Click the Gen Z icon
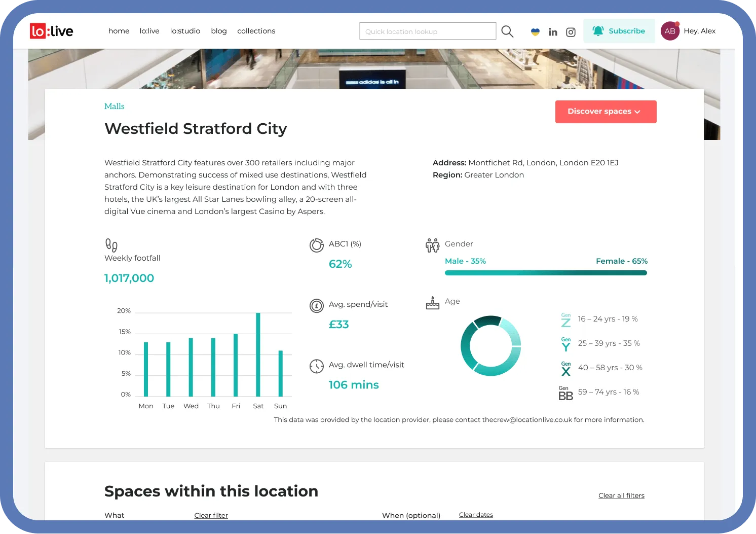 [x=566, y=320]
